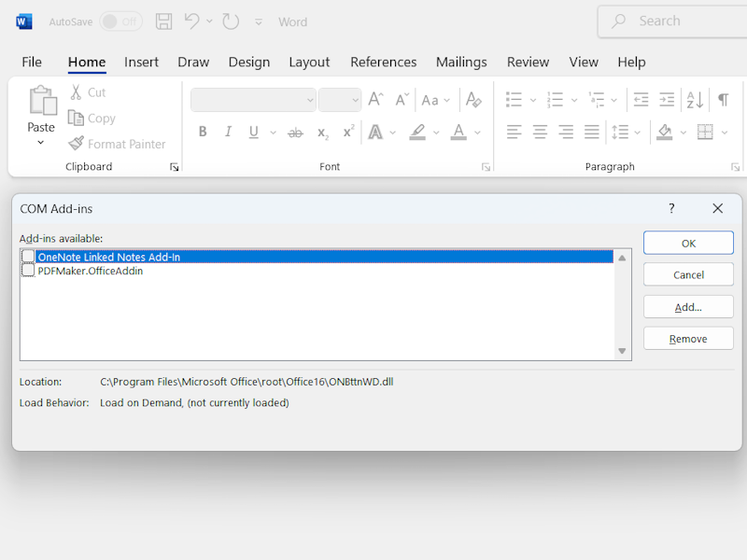Switch to the References tab
Viewport: 747px width, 560px height.
click(x=383, y=62)
